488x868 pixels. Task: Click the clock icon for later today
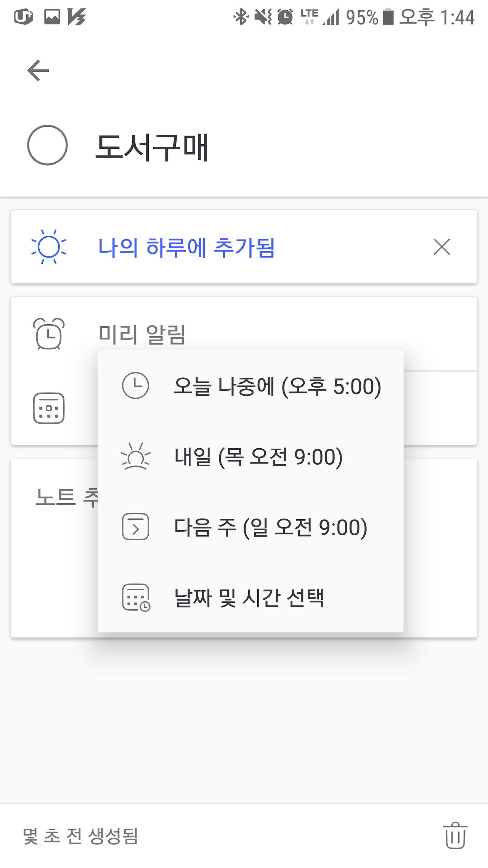tap(135, 386)
